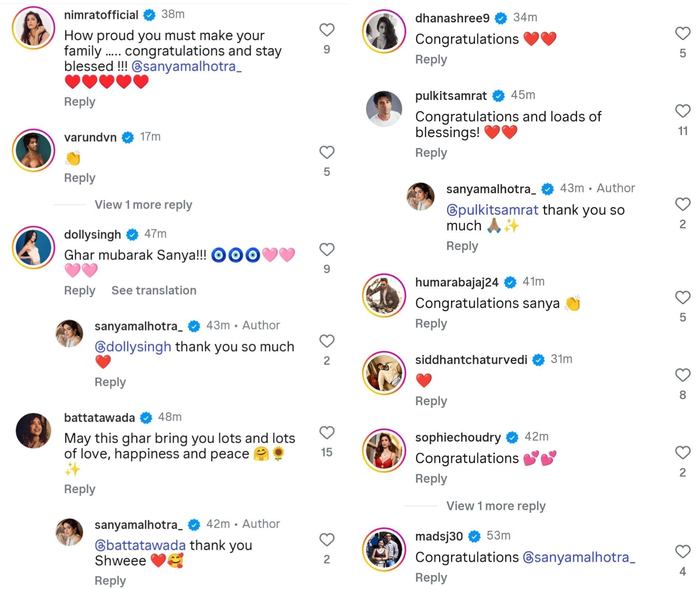See translation of dollysingh's comment
Image resolution: width=700 pixels, height=589 pixels.
pyautogui.click(x=154, y=290)
